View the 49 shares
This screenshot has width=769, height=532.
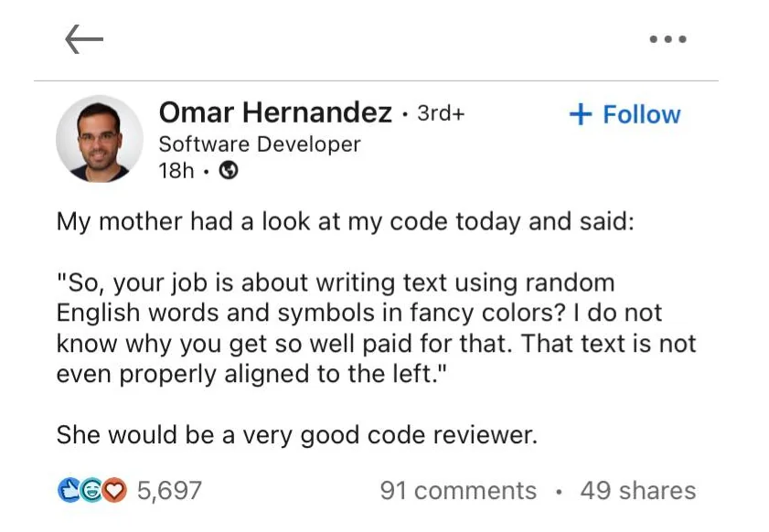[638, 490]
